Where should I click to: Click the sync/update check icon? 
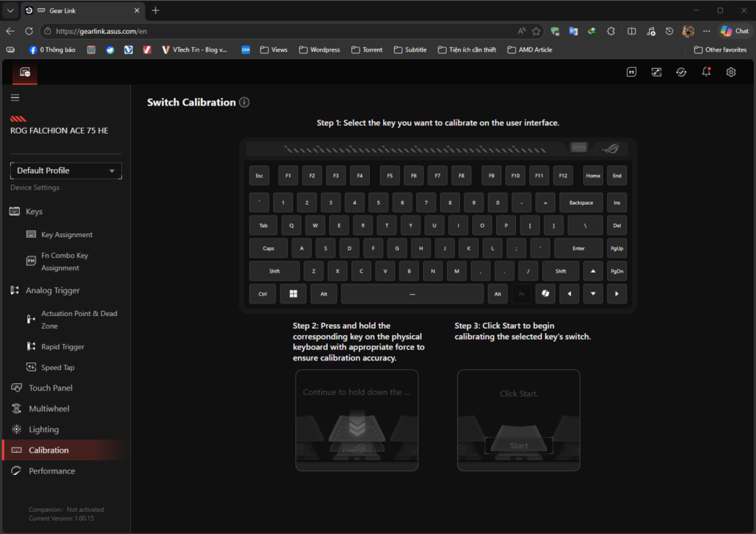681,72
